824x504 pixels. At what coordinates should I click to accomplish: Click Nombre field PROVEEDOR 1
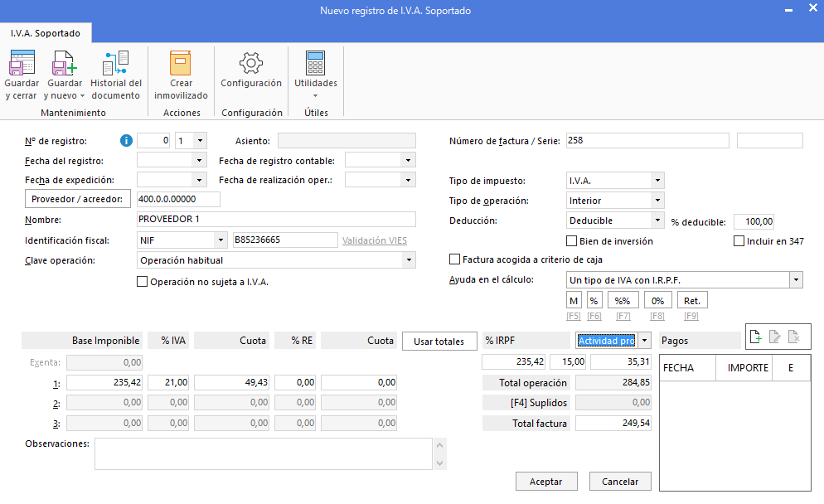(x=276, y=219)
